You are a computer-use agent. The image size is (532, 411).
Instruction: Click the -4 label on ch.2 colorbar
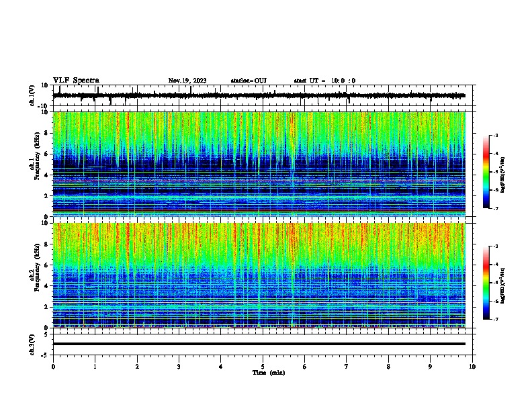pos(495,265)
